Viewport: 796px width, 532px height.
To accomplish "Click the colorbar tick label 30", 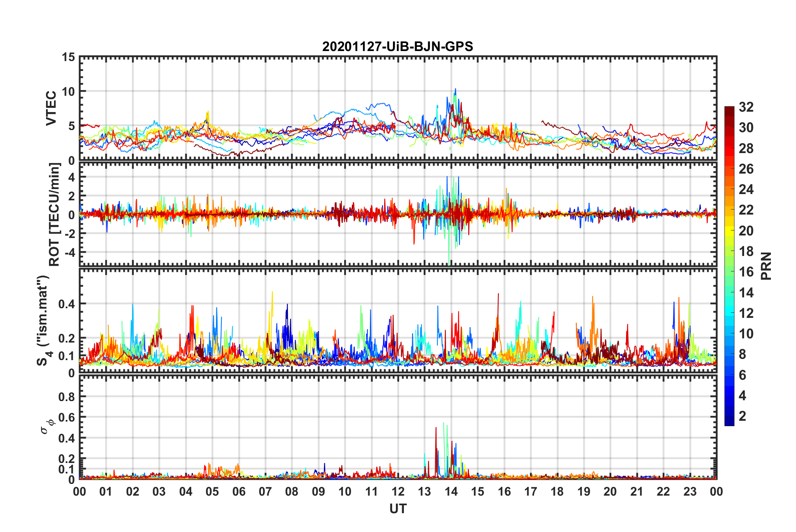I will click(746, 128).
